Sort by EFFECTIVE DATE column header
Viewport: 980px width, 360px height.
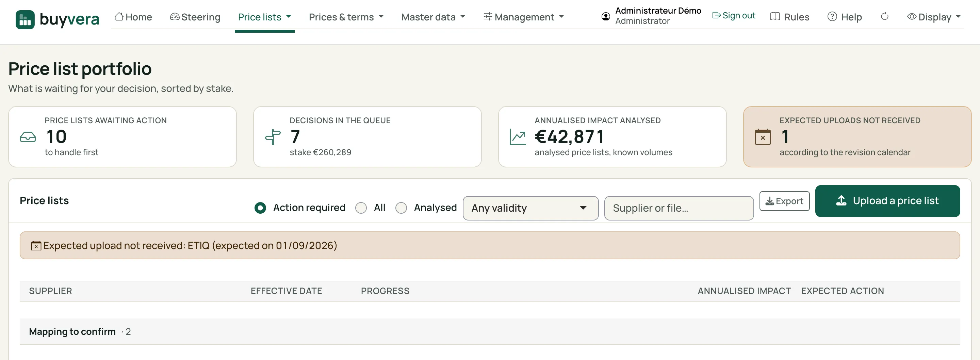tap(286, 291)
